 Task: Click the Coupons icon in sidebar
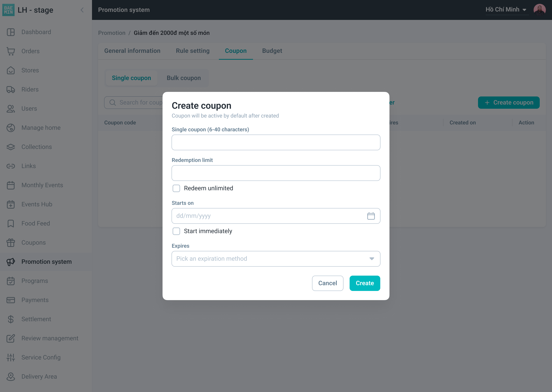click(x=11, y=243)
